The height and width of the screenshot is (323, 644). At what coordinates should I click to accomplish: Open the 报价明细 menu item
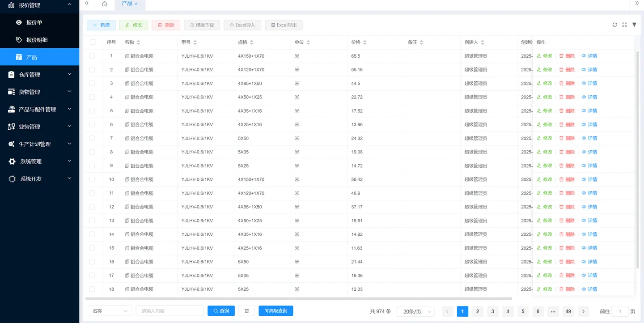39,40
